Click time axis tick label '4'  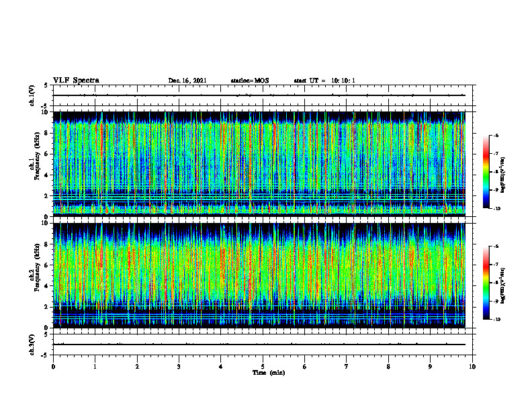pos(221,367)
